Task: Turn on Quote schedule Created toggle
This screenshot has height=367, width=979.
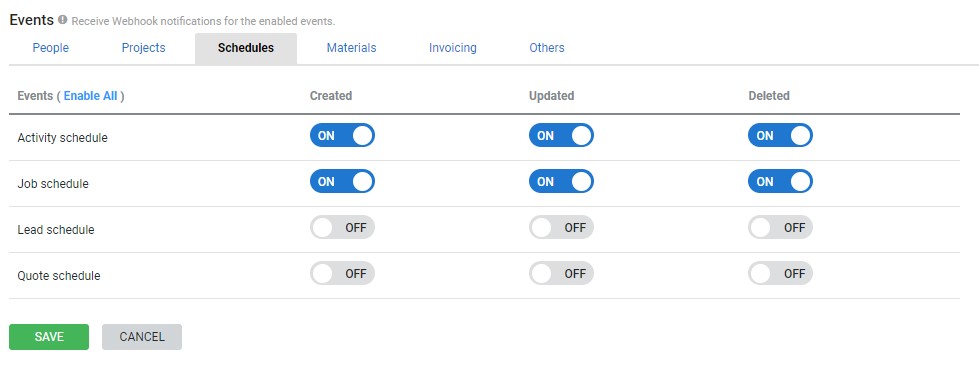Action: (342, 273)
